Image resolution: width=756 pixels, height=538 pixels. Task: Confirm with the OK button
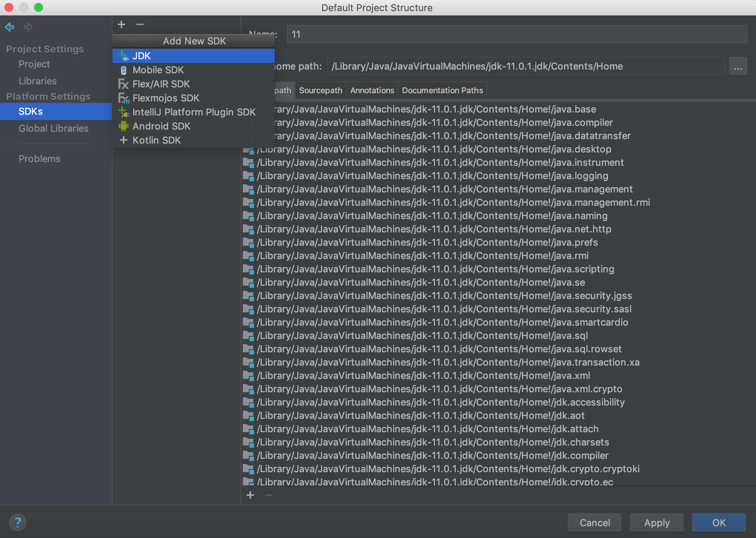click(x=719, y=522)
